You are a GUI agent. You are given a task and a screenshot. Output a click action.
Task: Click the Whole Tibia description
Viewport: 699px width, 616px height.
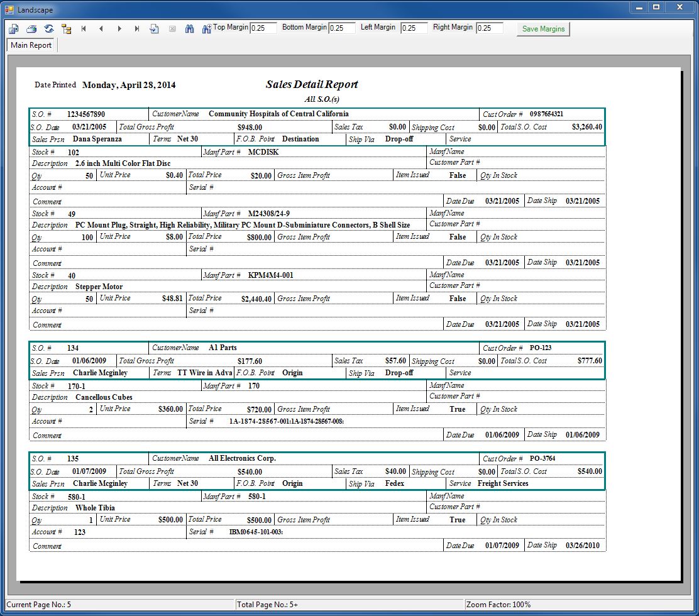pos(95,508)
